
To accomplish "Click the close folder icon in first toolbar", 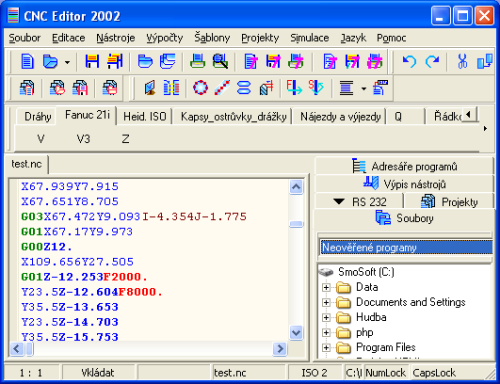I will coord(145,61).
